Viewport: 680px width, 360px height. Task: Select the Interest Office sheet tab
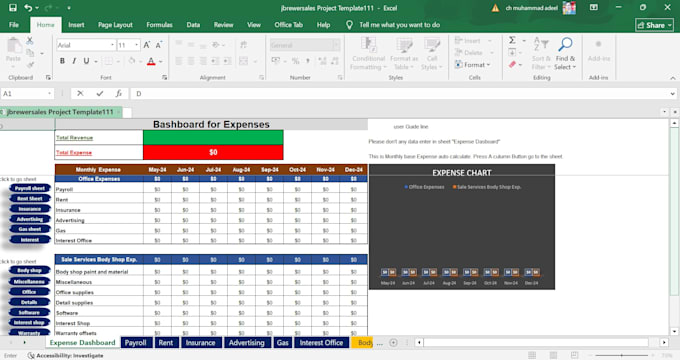321,343
